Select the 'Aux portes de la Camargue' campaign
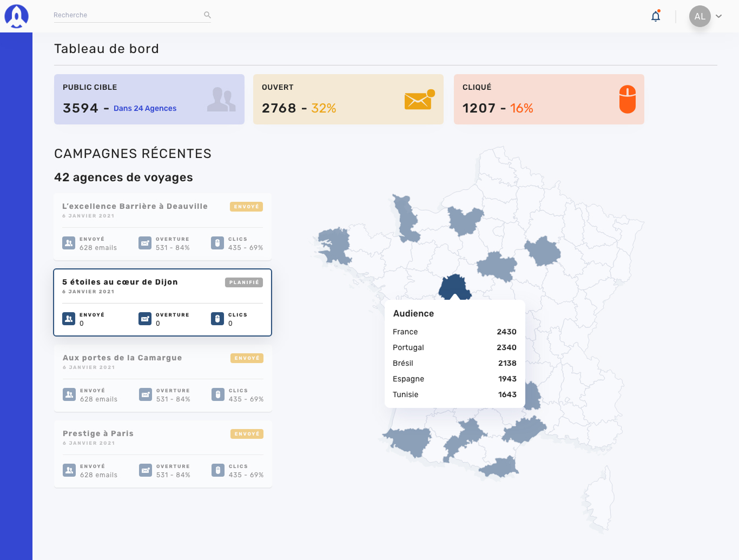Viewport: 739px width, 560px height. point(122,358)
